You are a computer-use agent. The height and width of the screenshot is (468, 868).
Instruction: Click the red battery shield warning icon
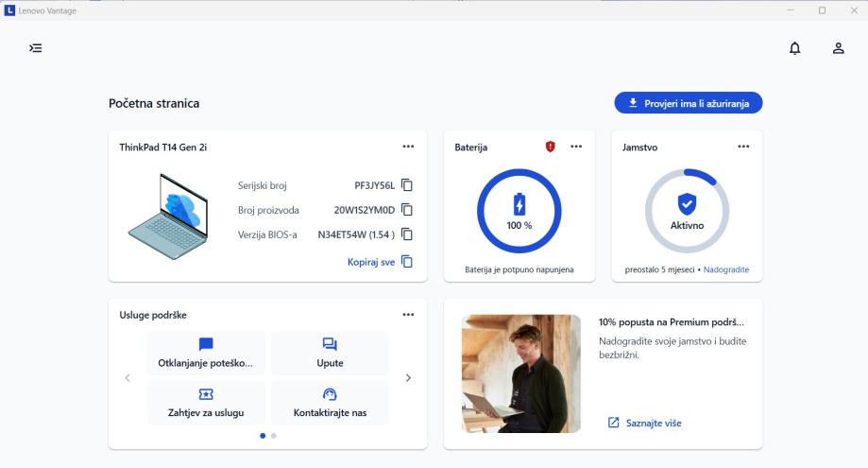point(551,147)
